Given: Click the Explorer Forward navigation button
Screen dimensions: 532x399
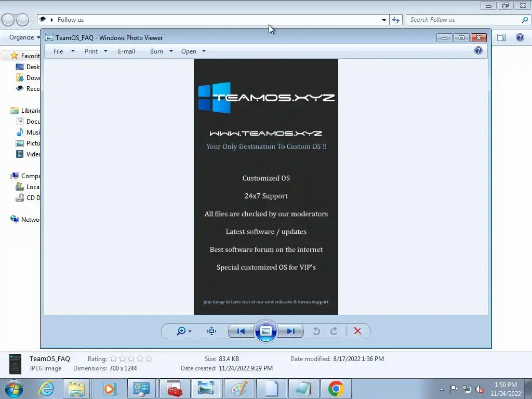Looking at the screenshot, I should 22,20.
